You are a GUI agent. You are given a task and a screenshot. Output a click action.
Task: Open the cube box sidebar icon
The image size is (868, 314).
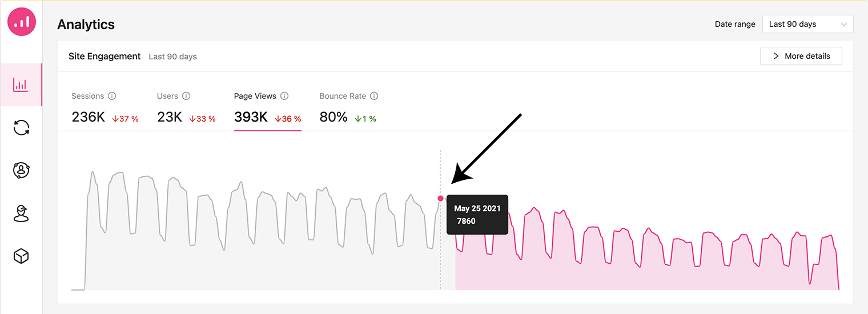[x=21, y=256]
